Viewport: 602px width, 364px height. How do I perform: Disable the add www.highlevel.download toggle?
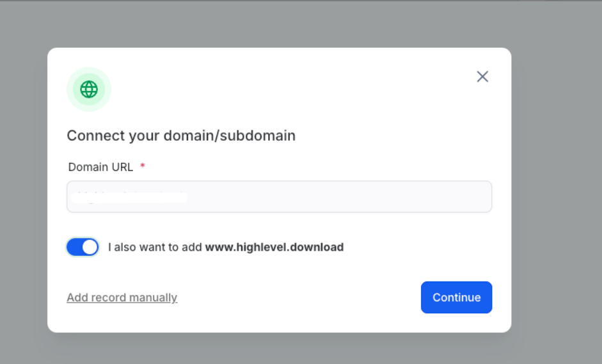[83, 247]
